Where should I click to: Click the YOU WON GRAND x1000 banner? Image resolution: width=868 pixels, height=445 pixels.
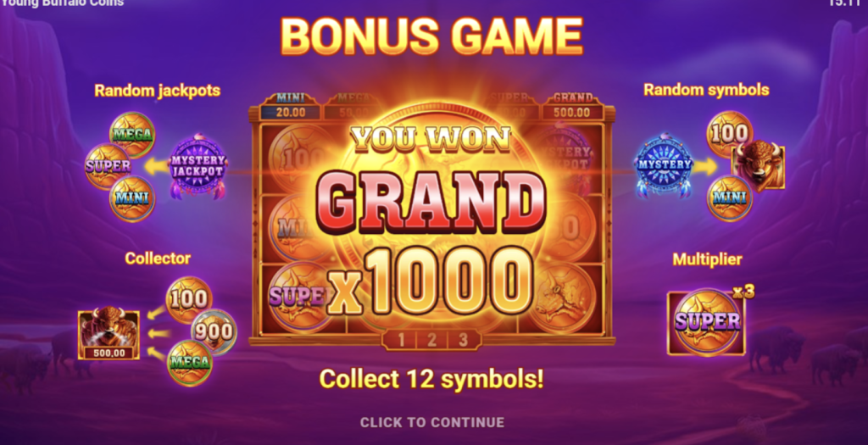[431, 221]
